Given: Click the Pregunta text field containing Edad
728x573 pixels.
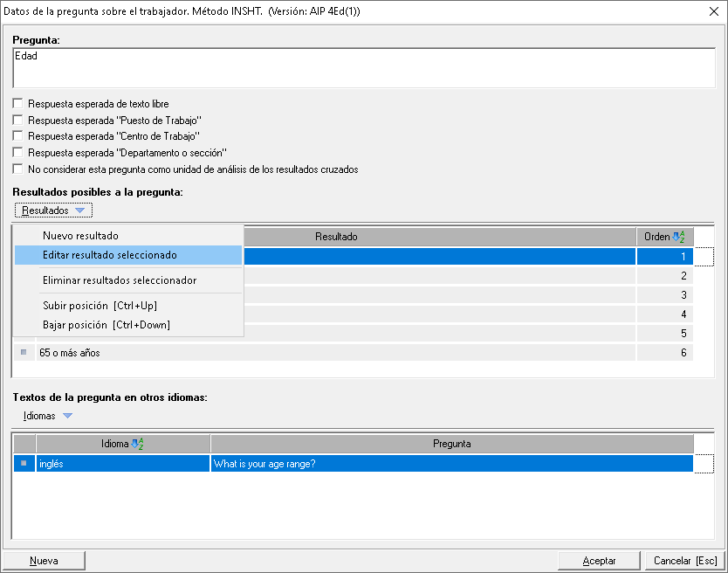Looking at the screenshot, I should (x=364, y=68).
